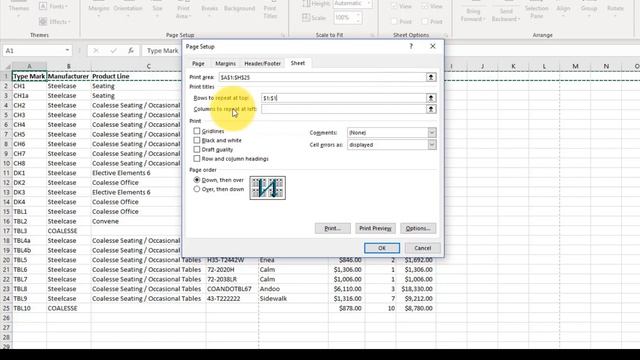Click the Name Box showing A1
640x360 pixels.
pos(33,51)
